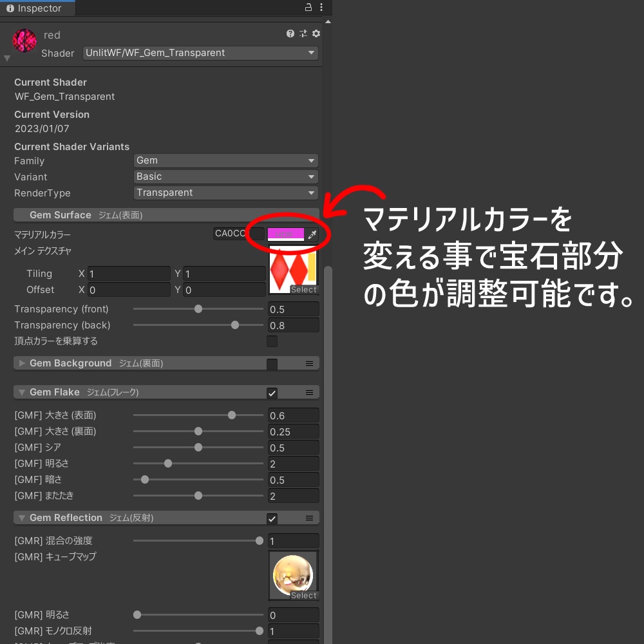Open the RenderType dropdown showing Transparent
Image resolution: width=644 pixels, height=644 pixels.
[226, 193]
